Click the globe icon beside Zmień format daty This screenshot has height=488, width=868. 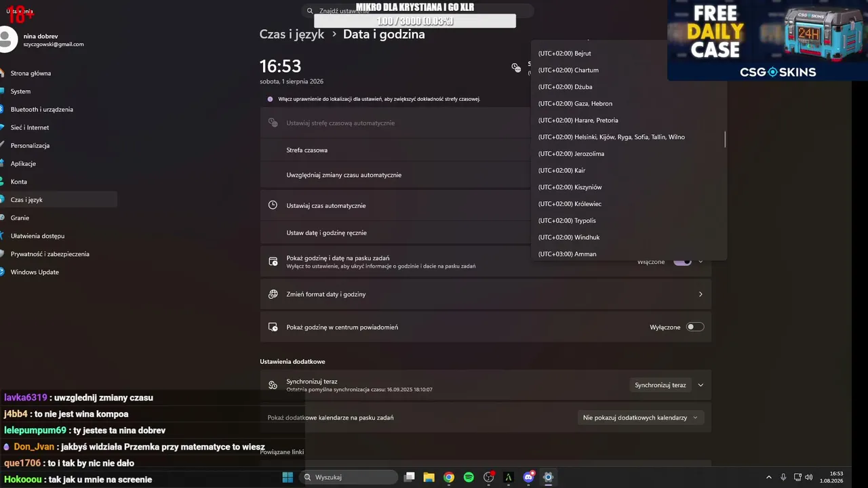pyautogui.click(x=273, y=294)
